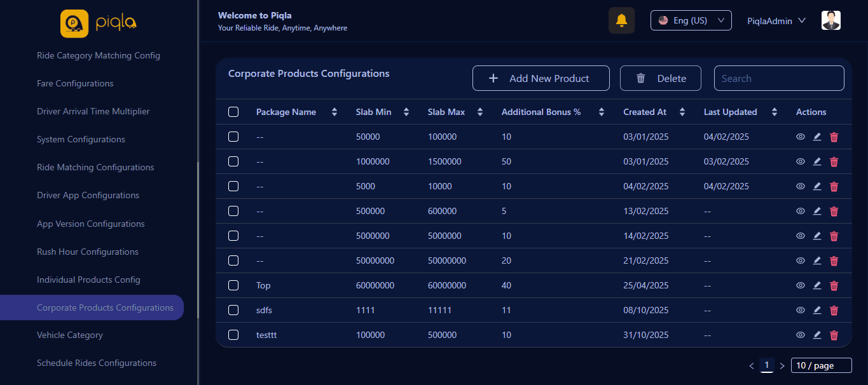Viewport: 868px width, 385px height.
Task: Check the sdfs package checkbox
Action: (233, 310)
